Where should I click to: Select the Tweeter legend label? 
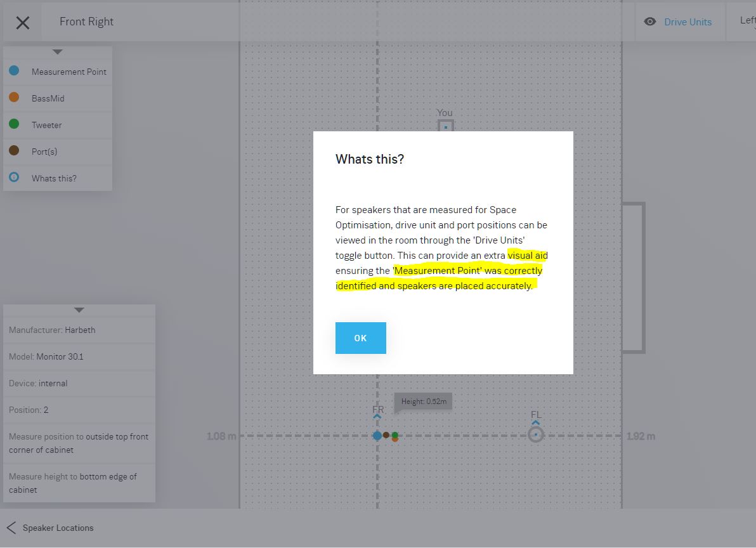pyautogui.click(x=47, y=126)
